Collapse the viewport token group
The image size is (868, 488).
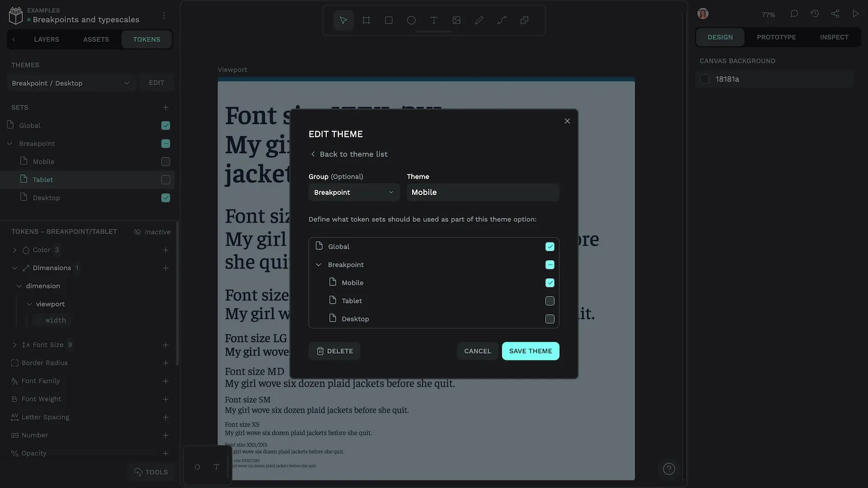tap(29, 304)
